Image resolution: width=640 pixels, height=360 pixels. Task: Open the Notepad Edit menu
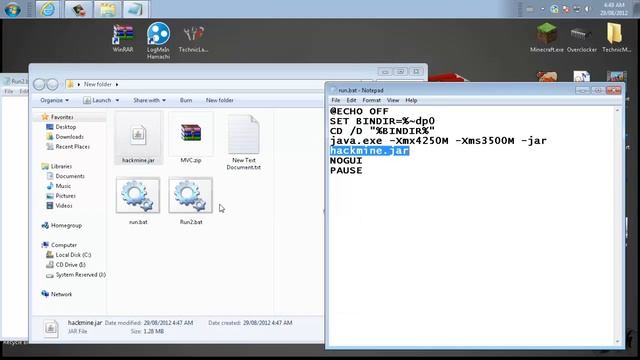pos(351,100)
